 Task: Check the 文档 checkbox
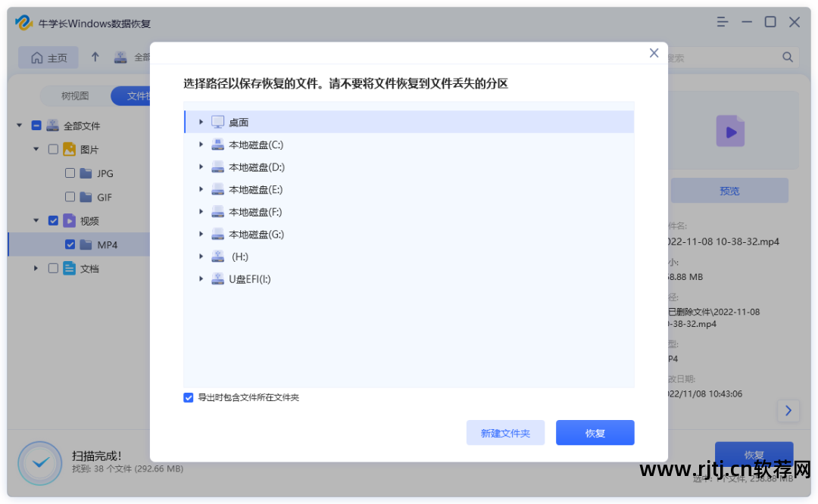click(53, 269)
